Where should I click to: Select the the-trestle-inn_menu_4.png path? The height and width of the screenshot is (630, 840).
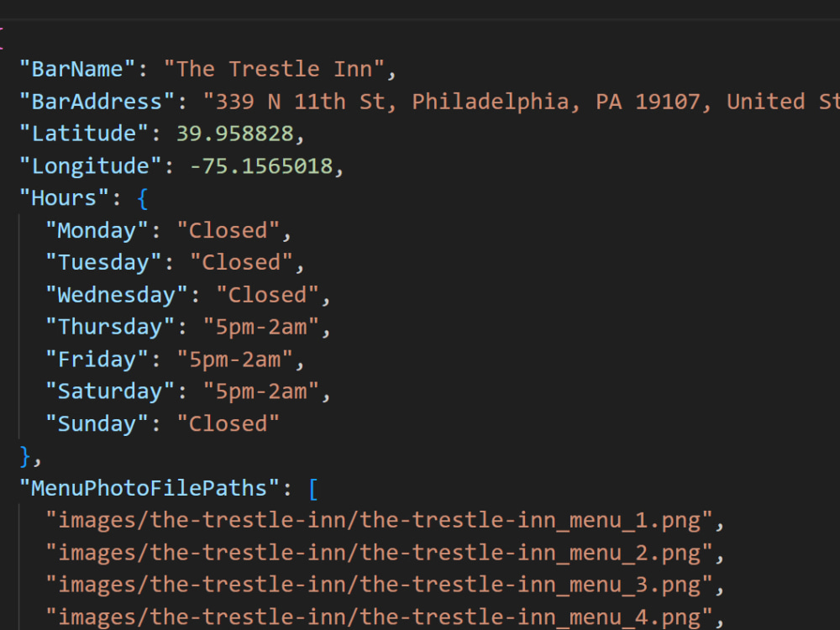tap(379, 617)
